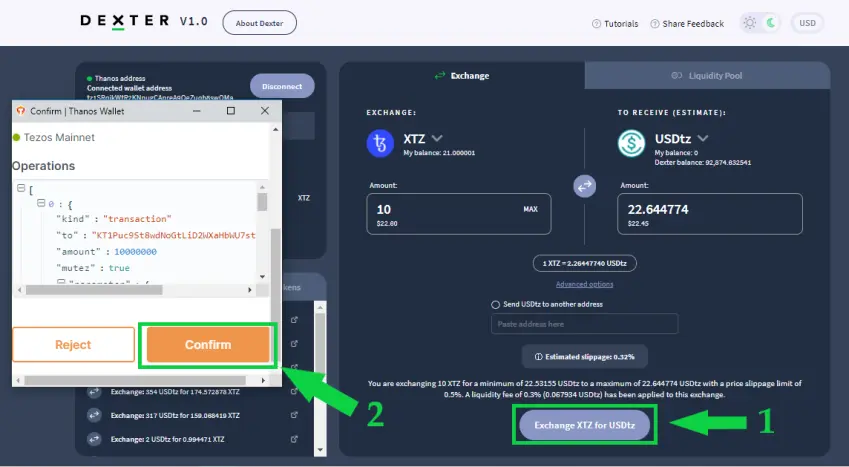849x467 pixels.
Task: Click exchange icon beside 2 USDtz row
Action: click(x=94, y=439)
